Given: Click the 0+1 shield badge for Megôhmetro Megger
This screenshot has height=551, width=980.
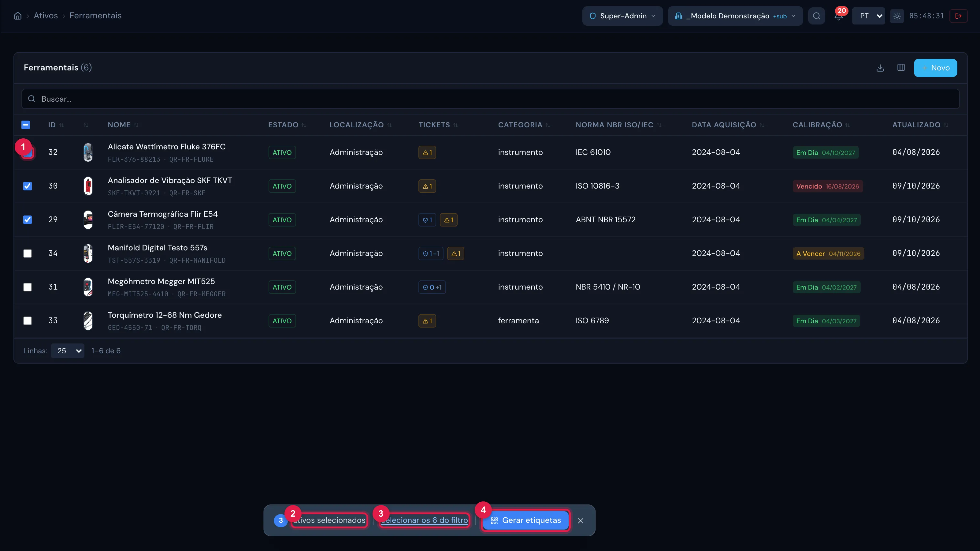Looking at the screenshot, I should pos(432,287).
